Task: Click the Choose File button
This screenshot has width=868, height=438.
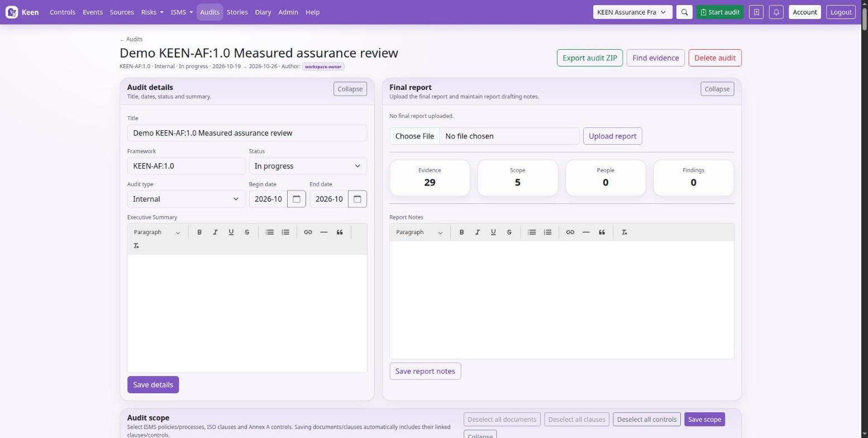Action: (x=414, y=136)
